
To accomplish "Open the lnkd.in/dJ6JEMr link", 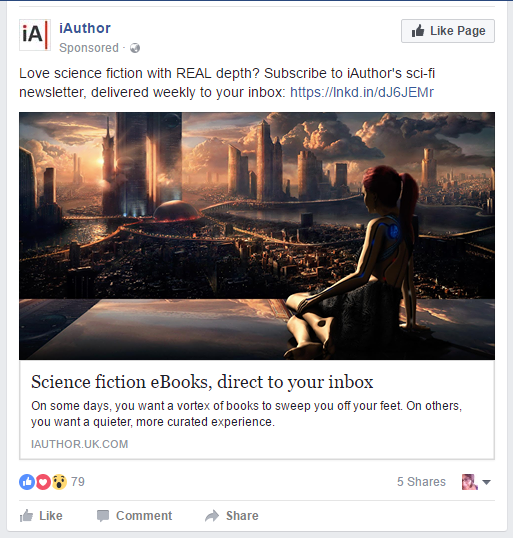I will coord(362,92).
